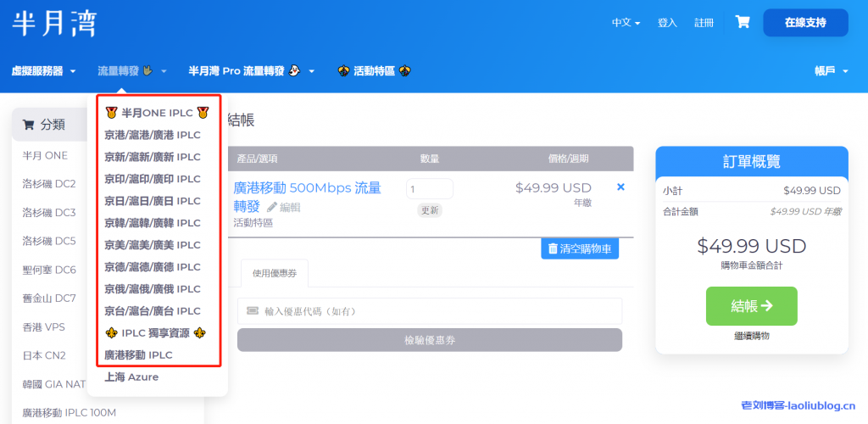868x424 pixels.
Task: Click the 在線支持 button
Action: point(805,23)
